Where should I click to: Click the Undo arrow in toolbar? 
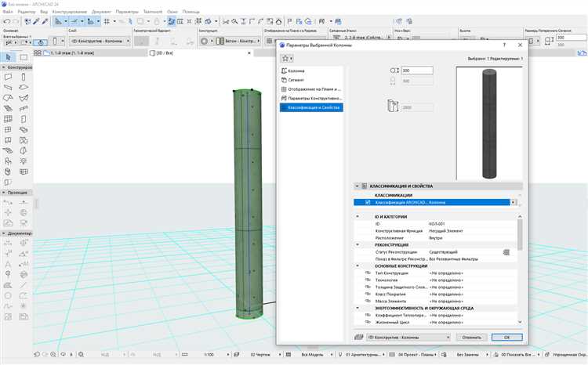click(x=6, y=21)
